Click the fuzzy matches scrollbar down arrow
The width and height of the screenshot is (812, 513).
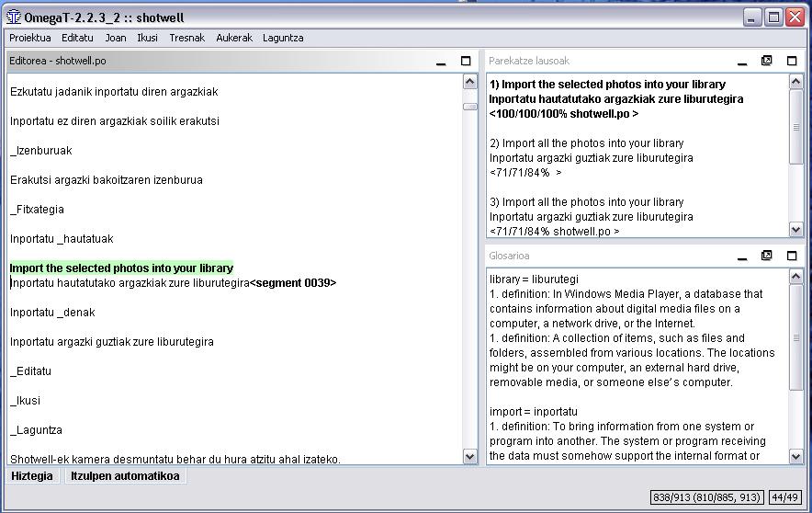click(796, 230)
